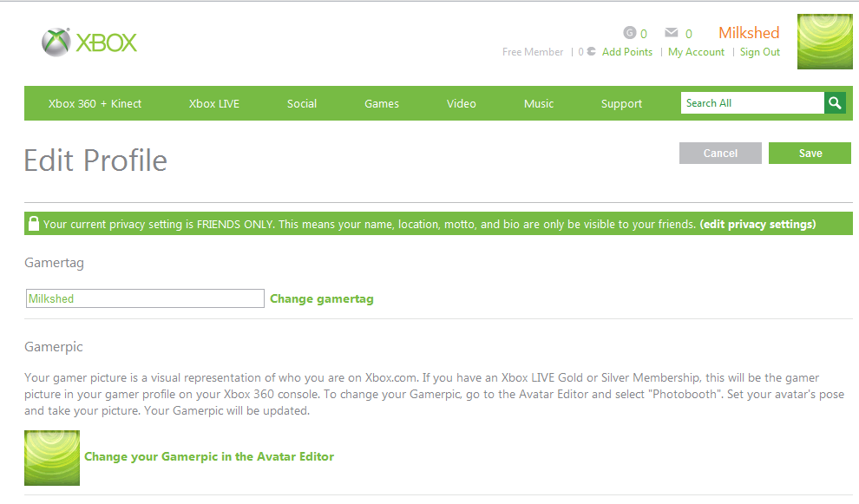Screen dimensions: 859x504
Task: Click Change your Gamerpic in the Avatar Editor
Action: pos(209,457)
